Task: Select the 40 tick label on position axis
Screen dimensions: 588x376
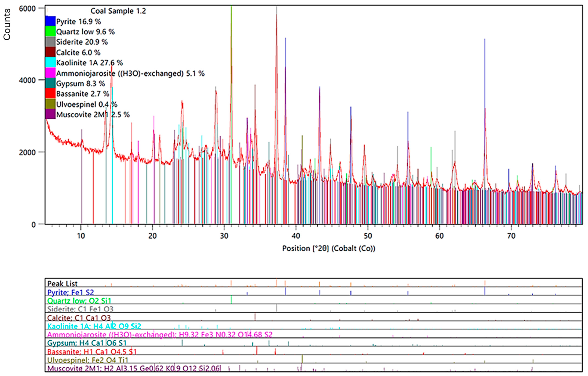Action: pyautogui.click(x=296, y=236)
